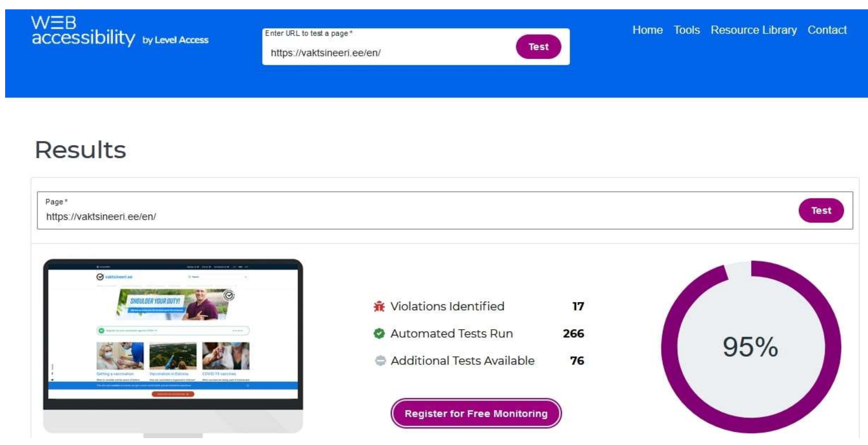
Task: Select the Violations Identified label
Action: tap(447, 306)
